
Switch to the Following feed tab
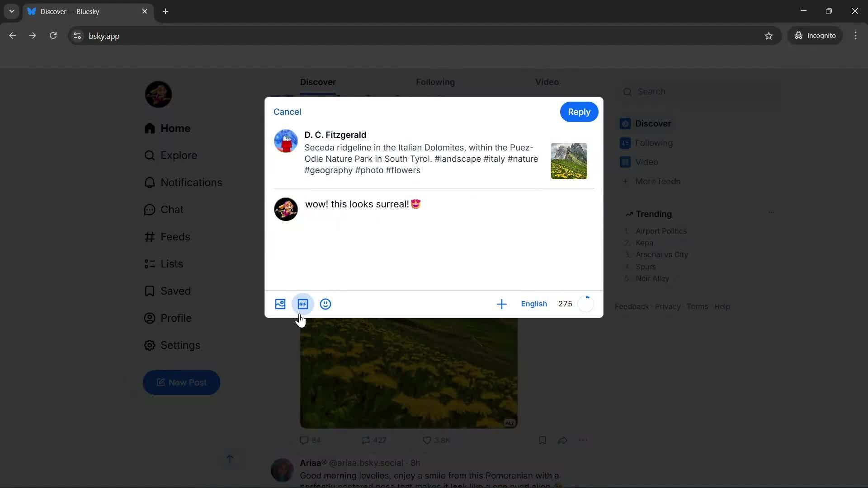pyautogui.click(x=435, y=82)
